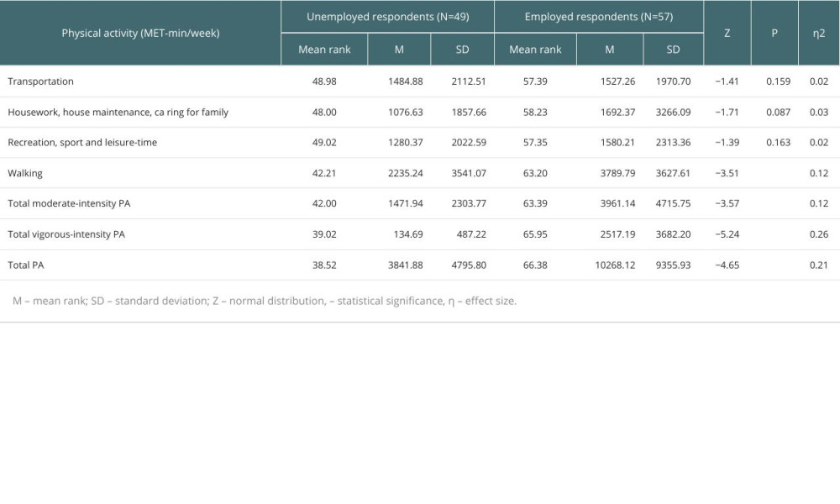The height and width of the screenshot is (504, 840).
Task: Click Z value −5.24
Action: coord(727,234)
